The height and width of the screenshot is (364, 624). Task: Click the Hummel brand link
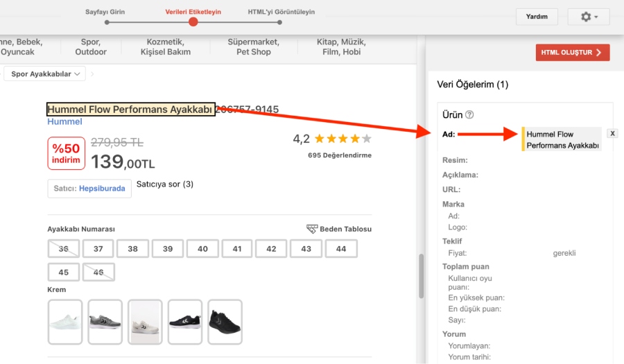[x=64, y=122]
